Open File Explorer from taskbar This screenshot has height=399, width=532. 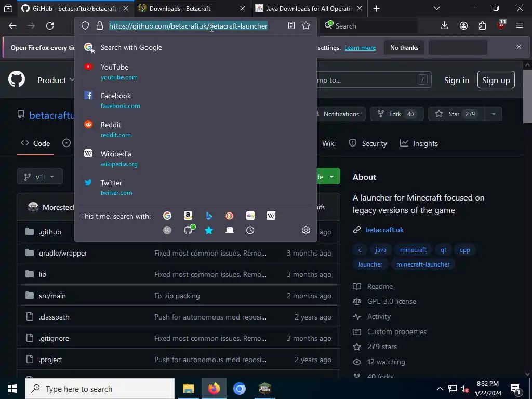(x=188, y=389)
